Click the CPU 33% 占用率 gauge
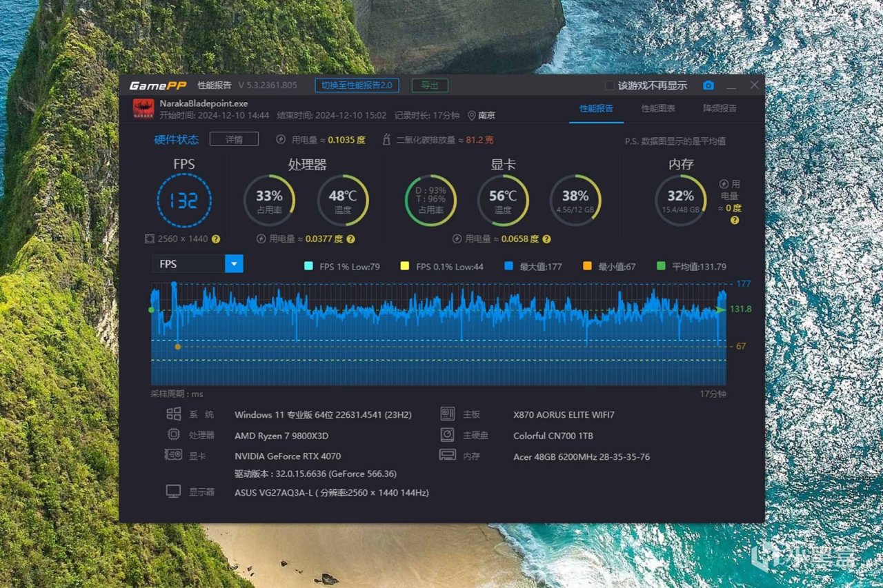 pos(269,201)
